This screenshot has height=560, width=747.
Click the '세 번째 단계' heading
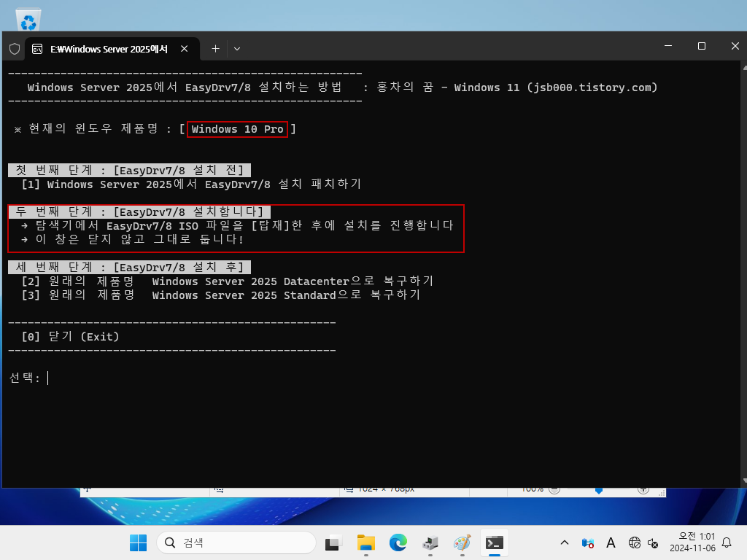click(x=130, y=267)
